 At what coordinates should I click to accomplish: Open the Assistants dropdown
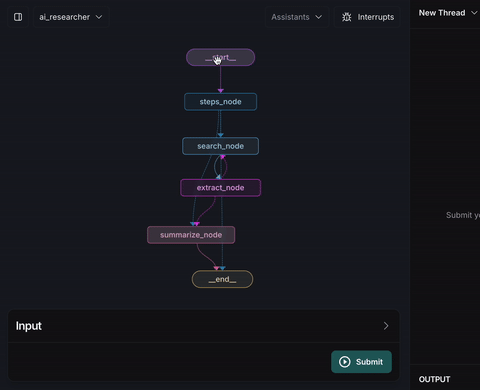pos(297,17)
